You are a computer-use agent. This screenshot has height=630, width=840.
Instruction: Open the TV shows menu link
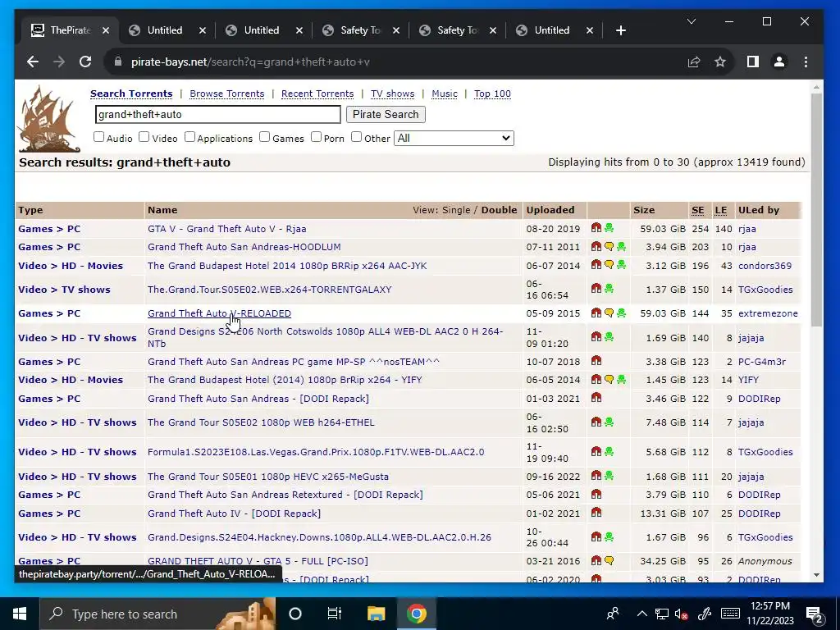(x=393, y=94)
